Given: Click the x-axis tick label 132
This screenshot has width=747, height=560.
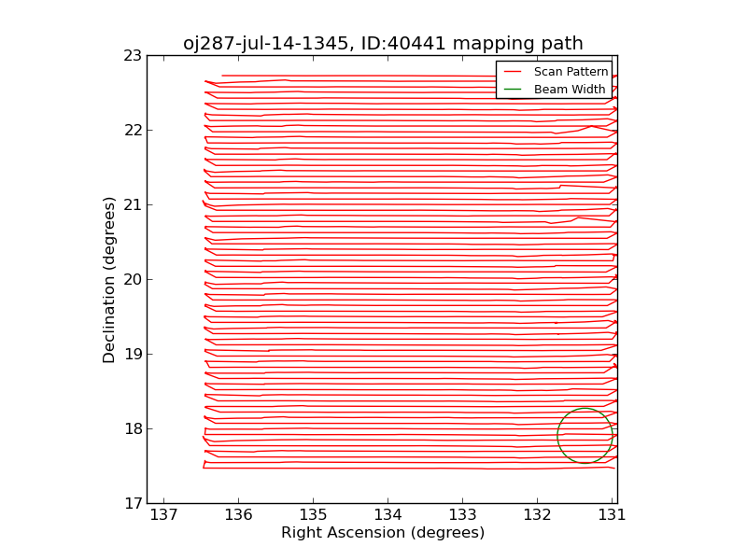Looking at the screenshot, I should (x=538, y=515).
